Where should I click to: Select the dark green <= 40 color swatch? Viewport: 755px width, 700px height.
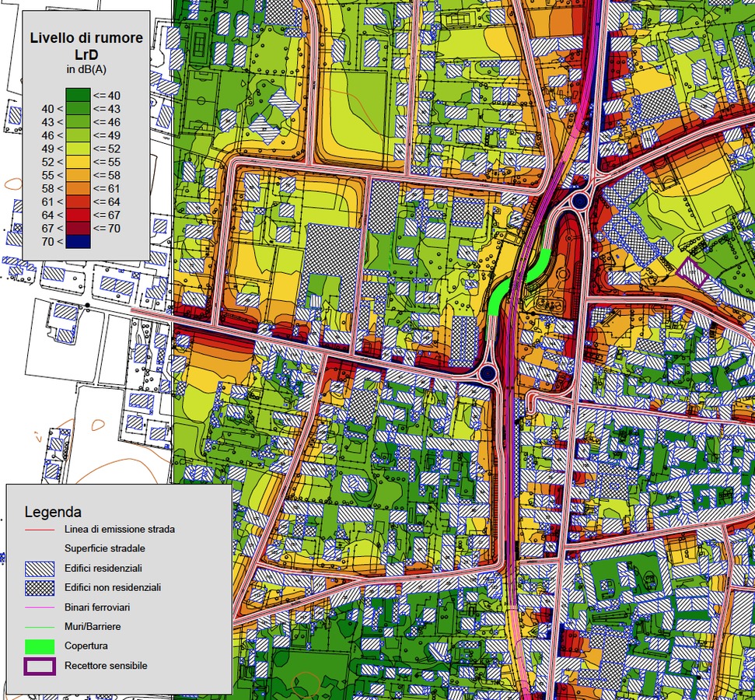[78, 96]
